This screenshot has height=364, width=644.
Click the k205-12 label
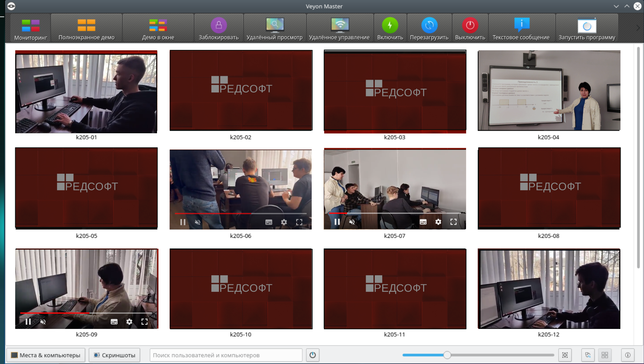tap(548, 334)
